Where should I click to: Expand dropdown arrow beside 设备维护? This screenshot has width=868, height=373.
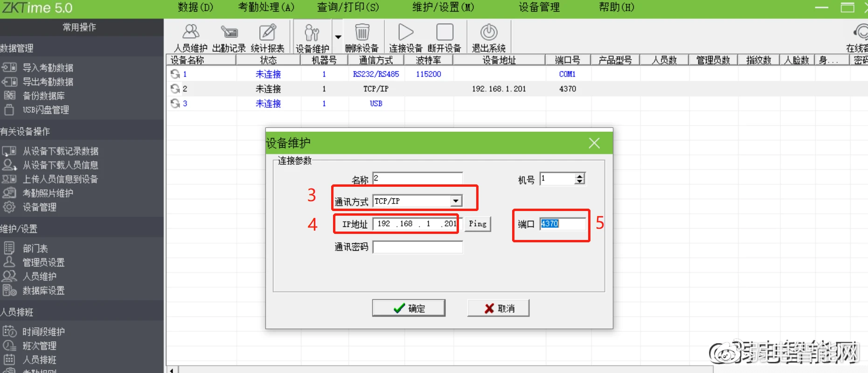[338, 37]
